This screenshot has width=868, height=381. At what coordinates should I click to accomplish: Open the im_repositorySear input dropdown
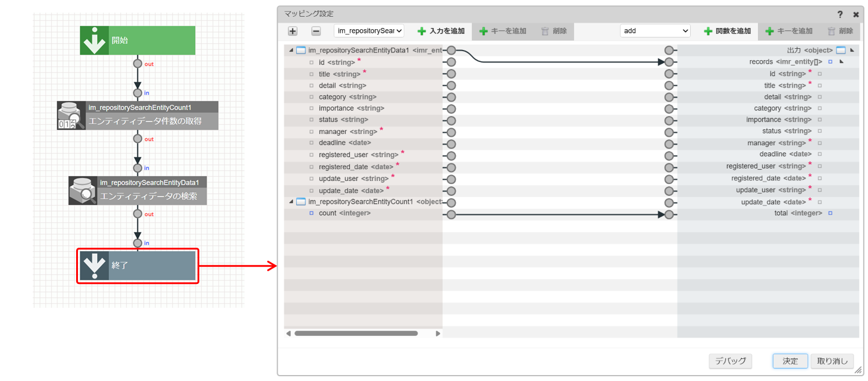click(x=369, y=31)
